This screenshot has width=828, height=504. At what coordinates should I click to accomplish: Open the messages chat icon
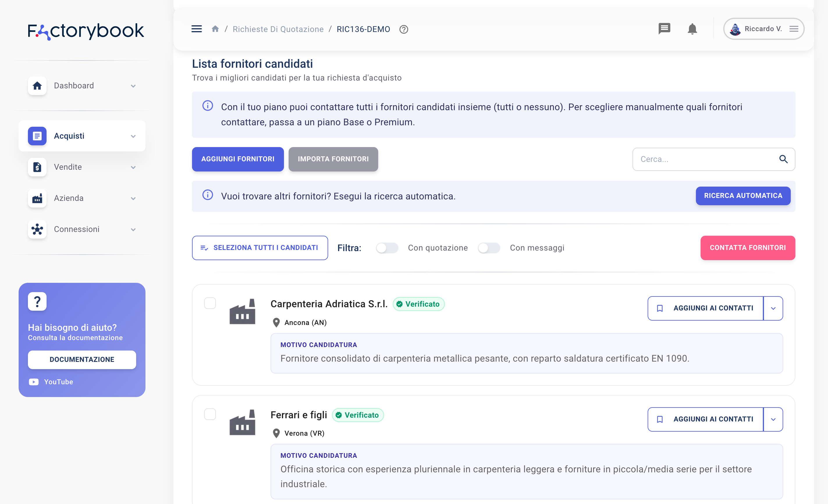pyautogui.click(x=664, y=29)
